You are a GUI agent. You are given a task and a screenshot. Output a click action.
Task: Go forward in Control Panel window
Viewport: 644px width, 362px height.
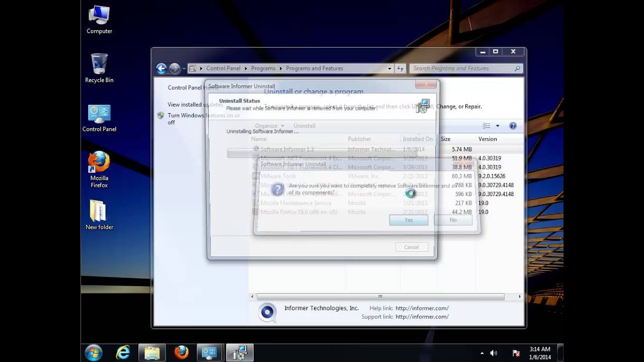[x=175, y=68]
